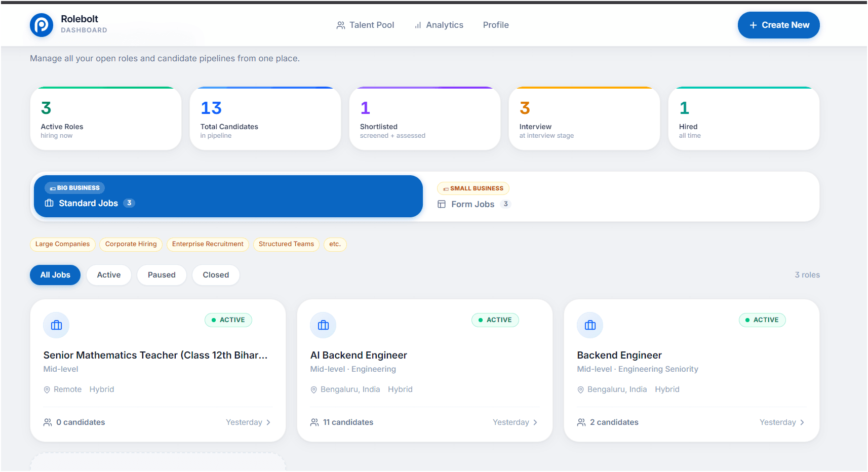Filter jobs by Closed
The image size is (868, 472).
coord(216,275)
